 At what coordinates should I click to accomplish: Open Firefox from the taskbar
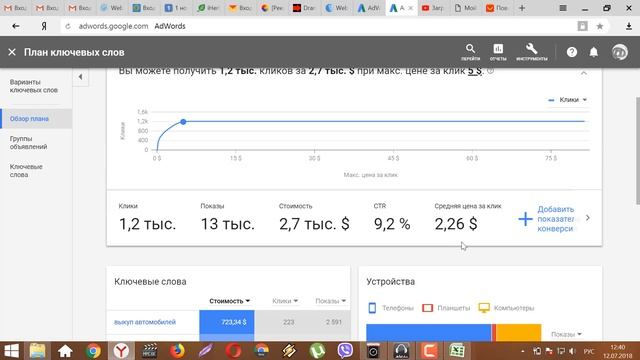[177, 351]
